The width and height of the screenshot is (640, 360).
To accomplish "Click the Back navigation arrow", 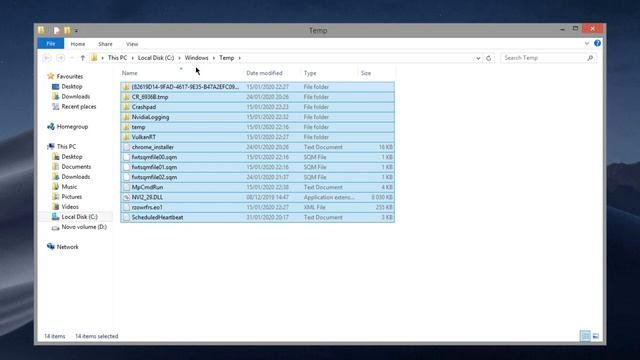I will coord(47,58).
